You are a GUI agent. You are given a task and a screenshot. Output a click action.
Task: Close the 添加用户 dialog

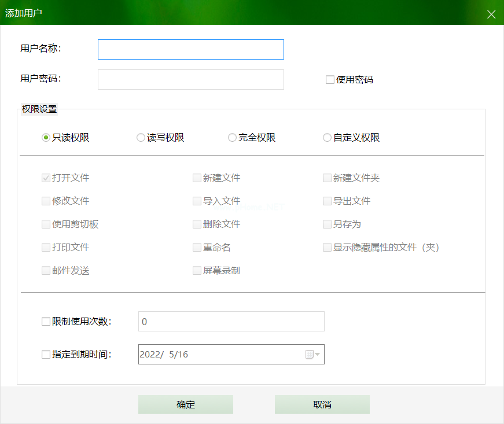[491, 14]
